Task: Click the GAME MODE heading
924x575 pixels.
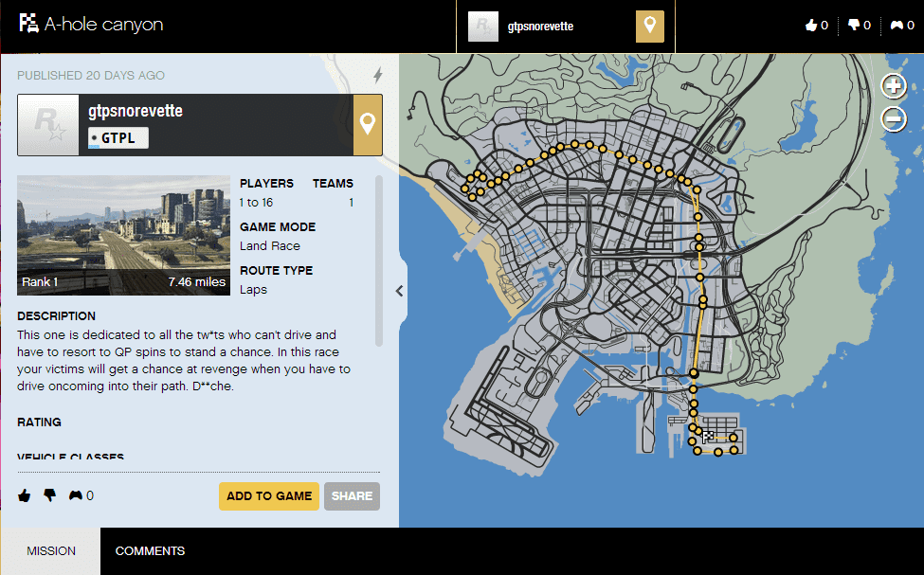Action: click(278, 226)
